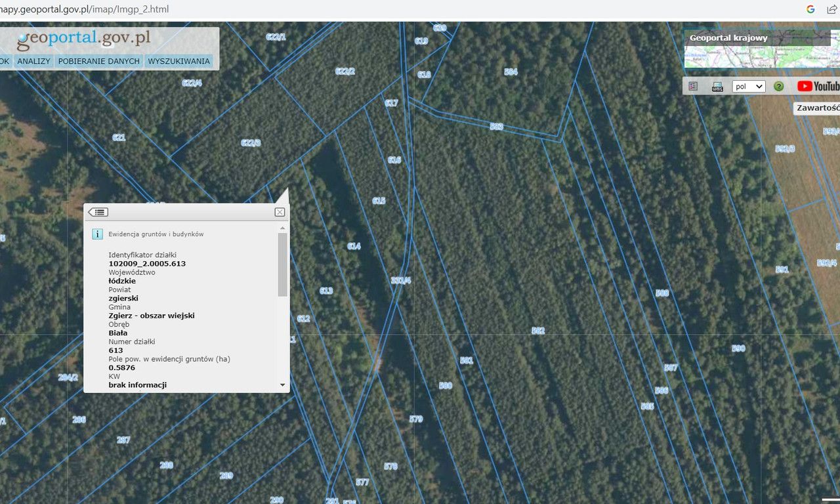Click the 'Ewidencja gruntów i budynków' heading
The width and height of the screenshot is (840, 504).
(x=156, y=234)
